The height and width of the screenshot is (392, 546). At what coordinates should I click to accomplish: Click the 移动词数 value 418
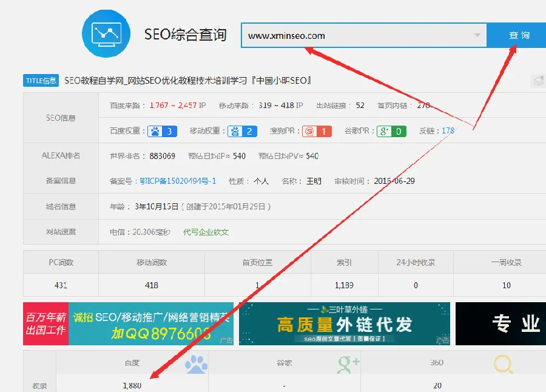click(152, 285)
